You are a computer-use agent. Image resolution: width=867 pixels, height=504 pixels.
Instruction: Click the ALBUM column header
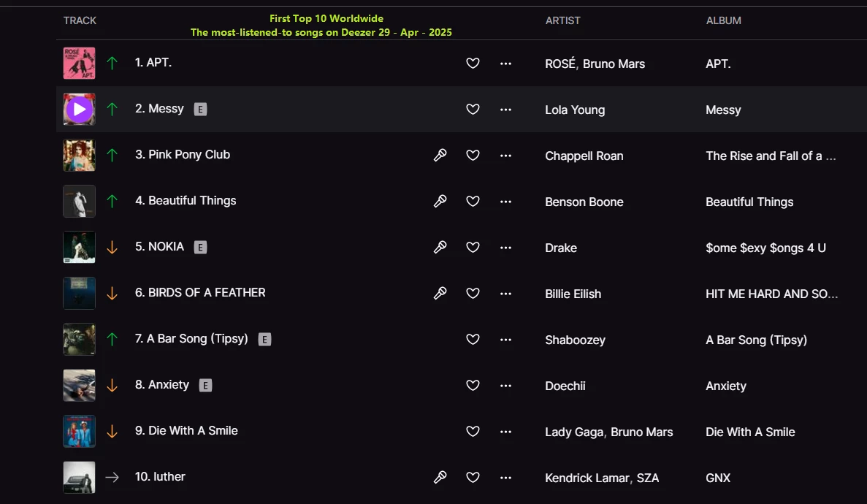(x=723, y=20)
